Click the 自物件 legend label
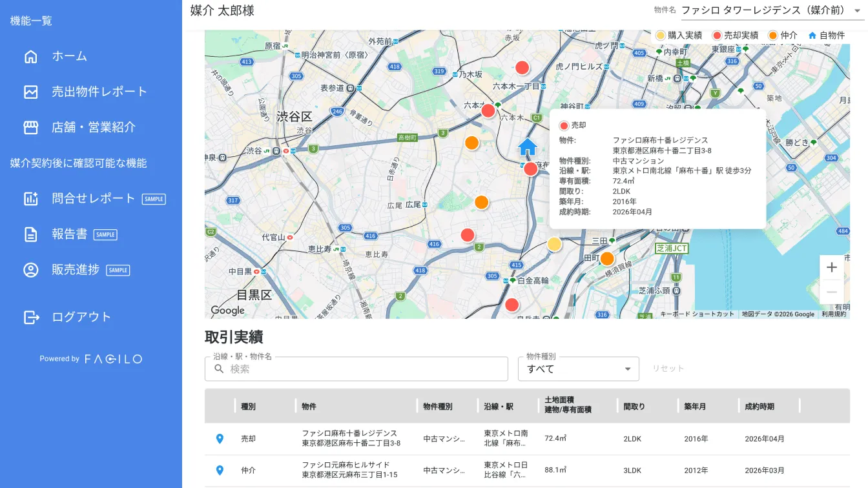Image resolution: width=868 pixels, height=488 pixels. tap(832, 36)
